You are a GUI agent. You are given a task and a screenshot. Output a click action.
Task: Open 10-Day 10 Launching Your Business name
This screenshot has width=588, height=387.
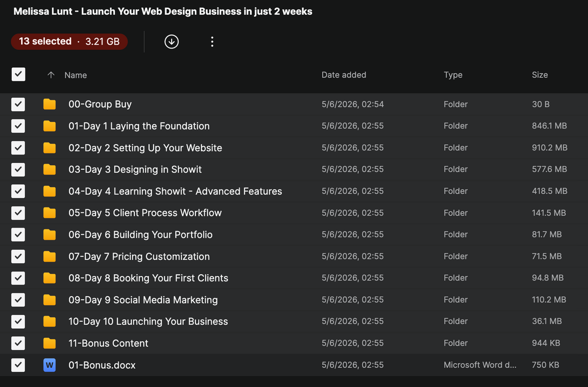(x=148, y=321)
